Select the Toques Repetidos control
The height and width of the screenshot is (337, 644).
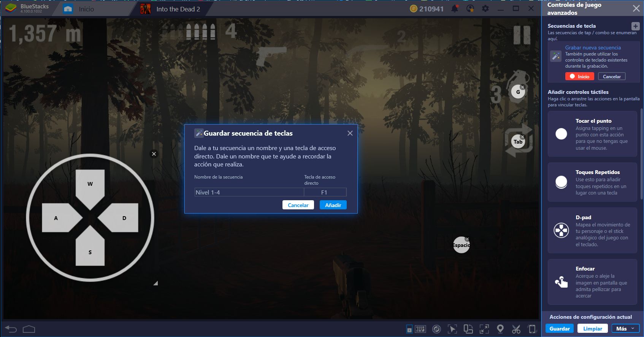[592, 182]
